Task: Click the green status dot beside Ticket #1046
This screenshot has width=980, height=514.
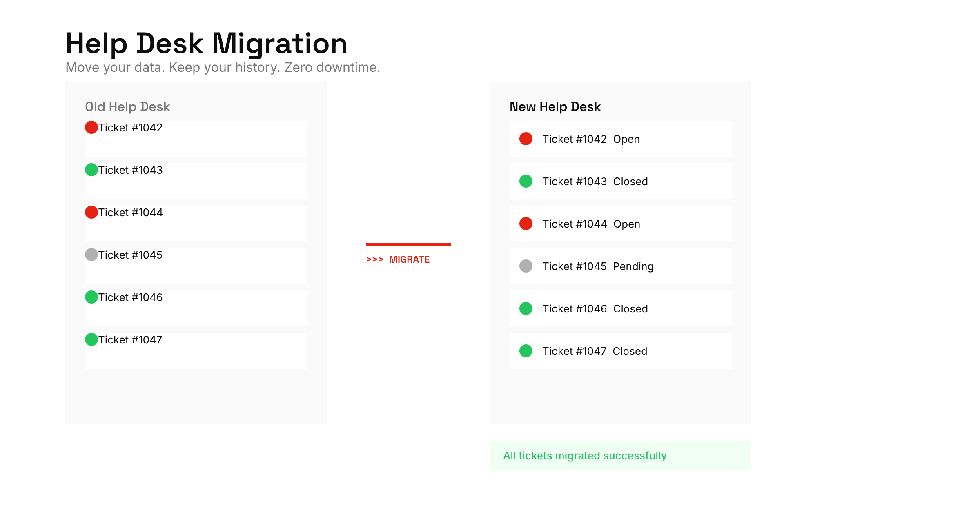Action: 91,297
